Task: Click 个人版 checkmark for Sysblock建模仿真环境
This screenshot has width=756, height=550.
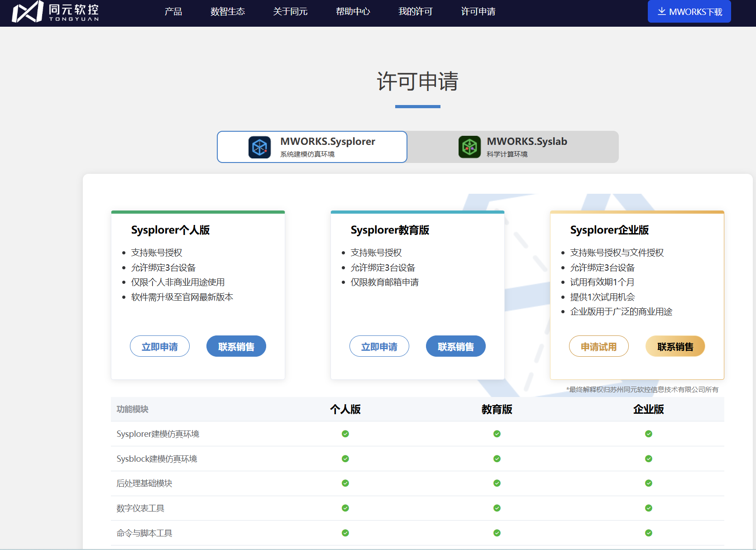Action: click(345, 459)
